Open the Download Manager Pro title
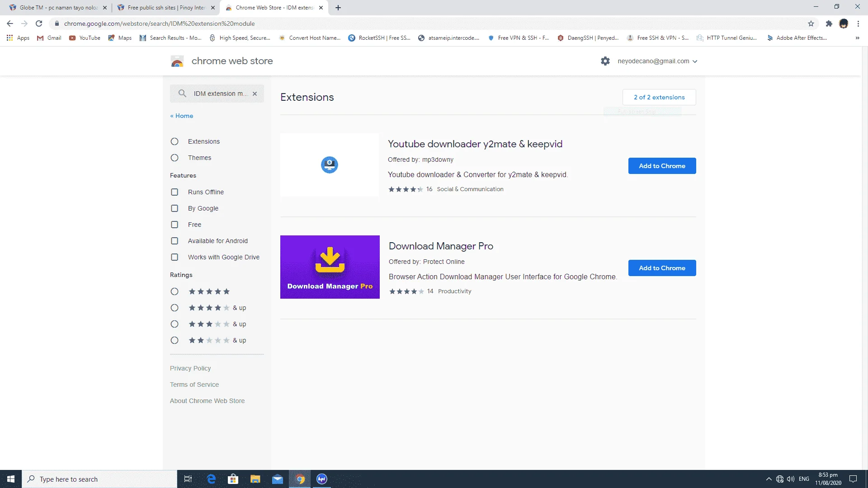The image size is (868, 488). tap(441, 246)
